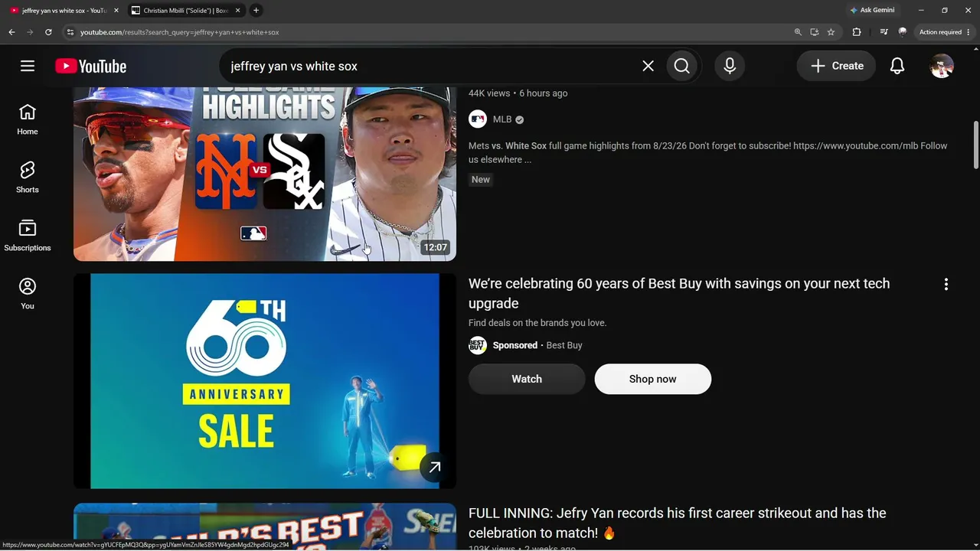Click Ask Gemini button

(872, 10)
